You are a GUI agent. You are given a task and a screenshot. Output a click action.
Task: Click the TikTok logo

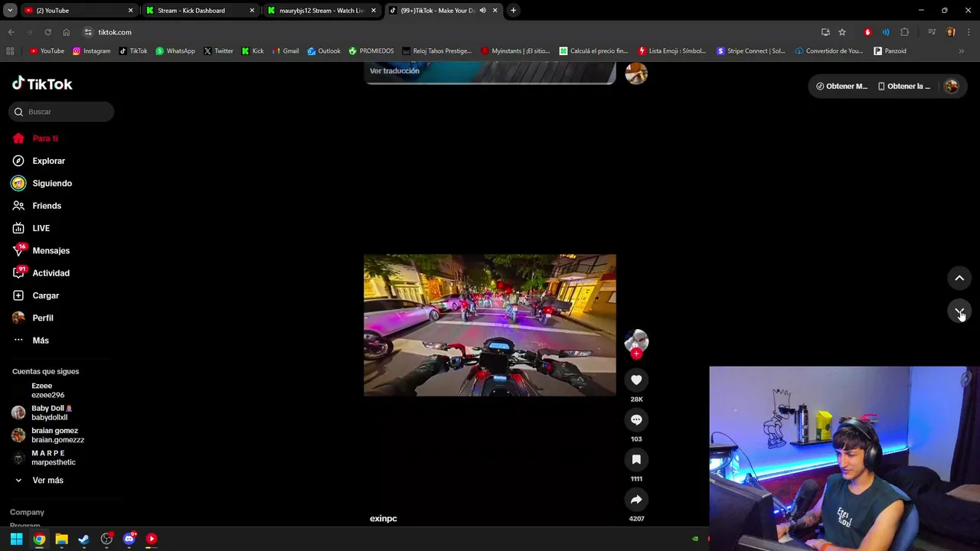click(x=42, y=83)
